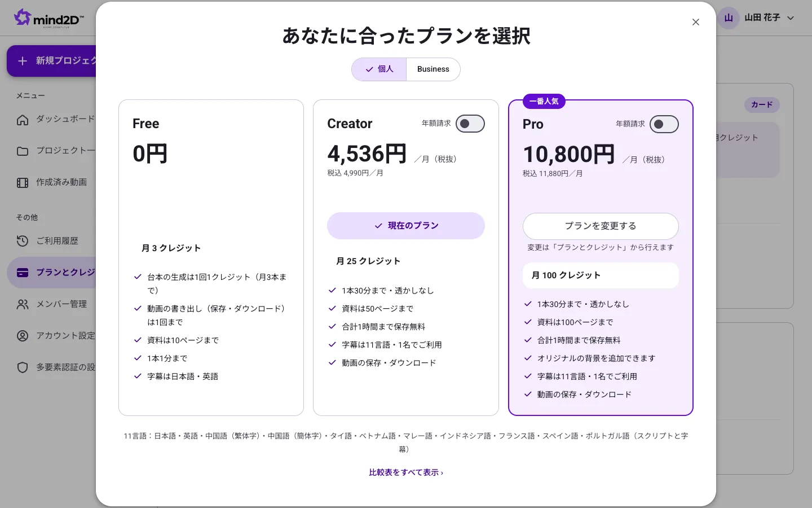Viewport: 812px width, 508px height.
Task: Toggle annual billing for Creator plan
Action: tap(470, 124)
